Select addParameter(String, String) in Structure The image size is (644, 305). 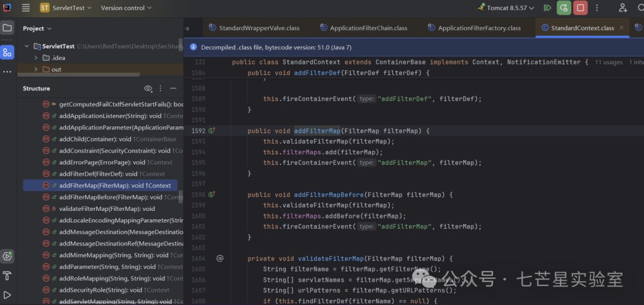point(113,267)
